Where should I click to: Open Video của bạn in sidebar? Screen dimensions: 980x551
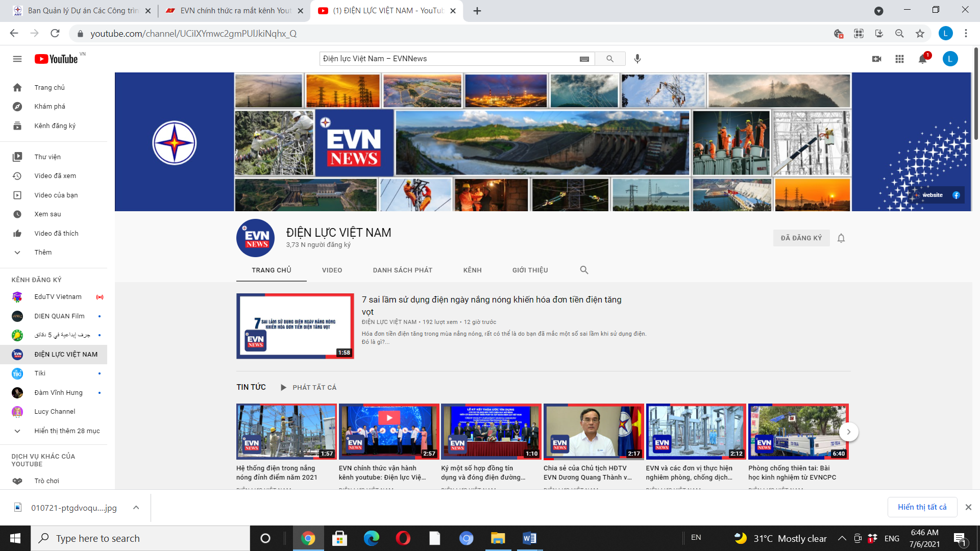pyautogui.click(x=54, y=195)
